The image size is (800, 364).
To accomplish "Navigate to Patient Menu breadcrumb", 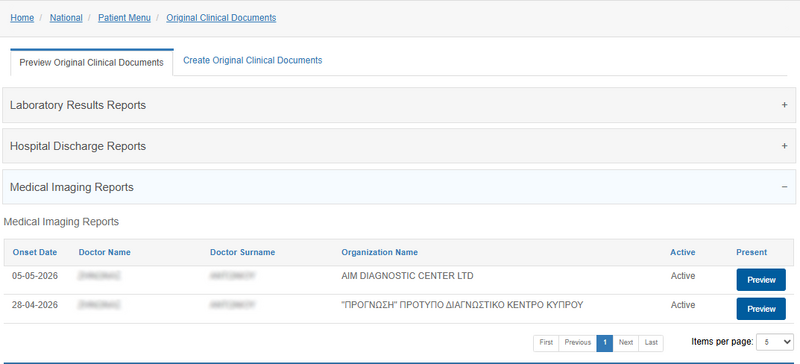I will 124,18.
